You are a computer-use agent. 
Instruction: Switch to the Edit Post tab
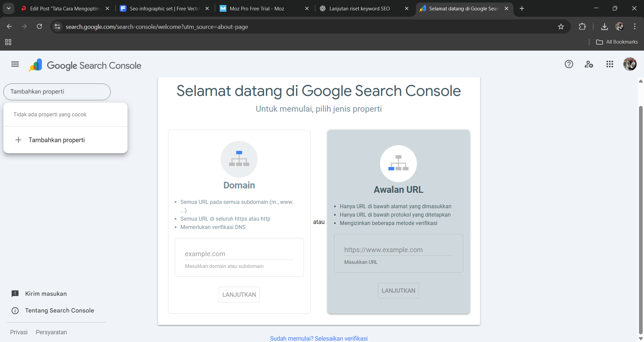click(65, 8)
